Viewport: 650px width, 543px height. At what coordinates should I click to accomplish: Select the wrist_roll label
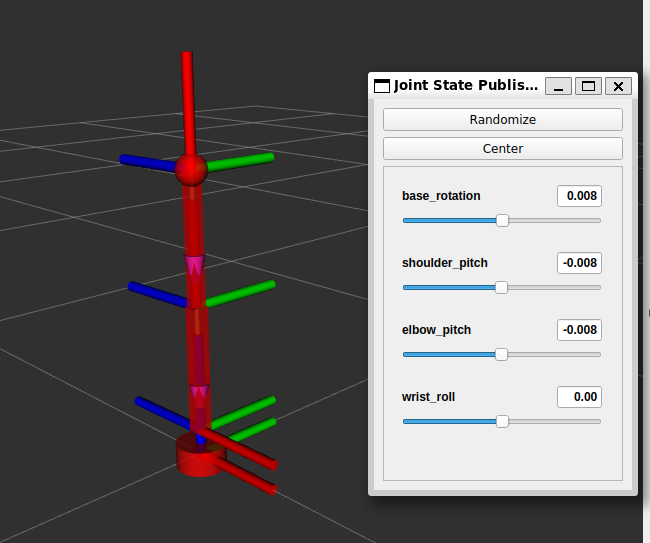428,397
